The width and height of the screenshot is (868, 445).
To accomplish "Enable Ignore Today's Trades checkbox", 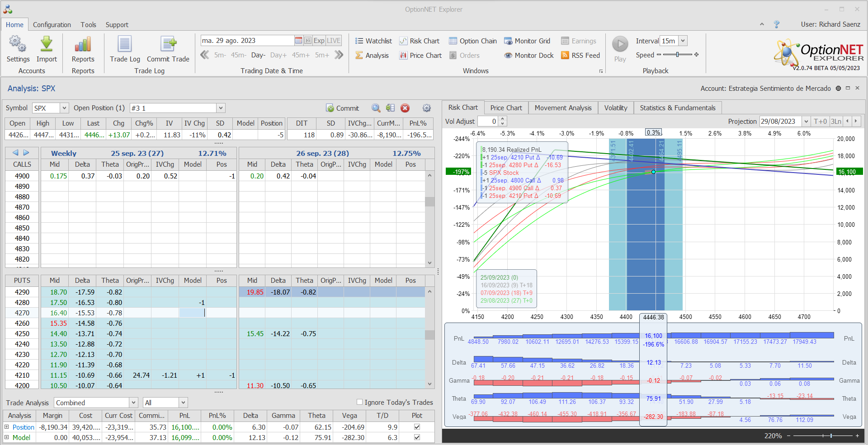I will 360,402.
